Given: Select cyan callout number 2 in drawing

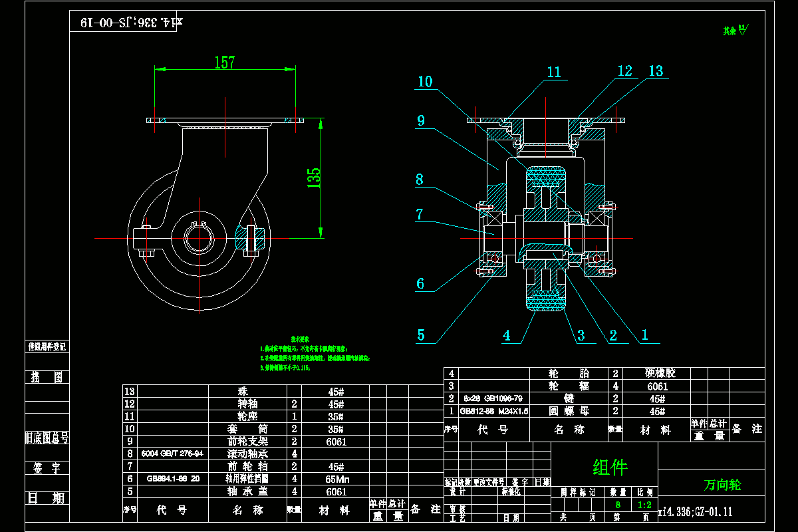Looking at the screenshot, I should pyautogui.click(x=614, y=335).
